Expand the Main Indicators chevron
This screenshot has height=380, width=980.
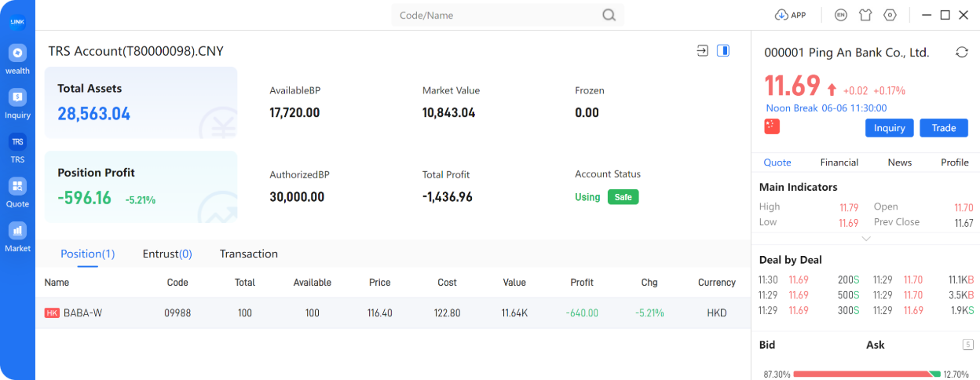tap(866, 239)
